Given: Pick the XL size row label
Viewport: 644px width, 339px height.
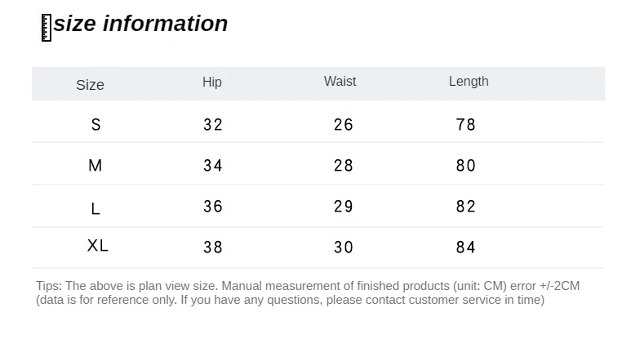Looking at the screenshot, I should tap(98, 246).
